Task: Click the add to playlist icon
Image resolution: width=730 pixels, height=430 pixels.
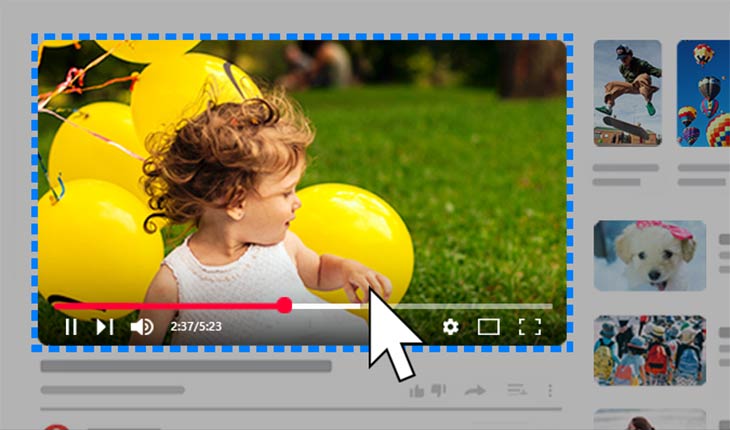Action: click(517, 390)
